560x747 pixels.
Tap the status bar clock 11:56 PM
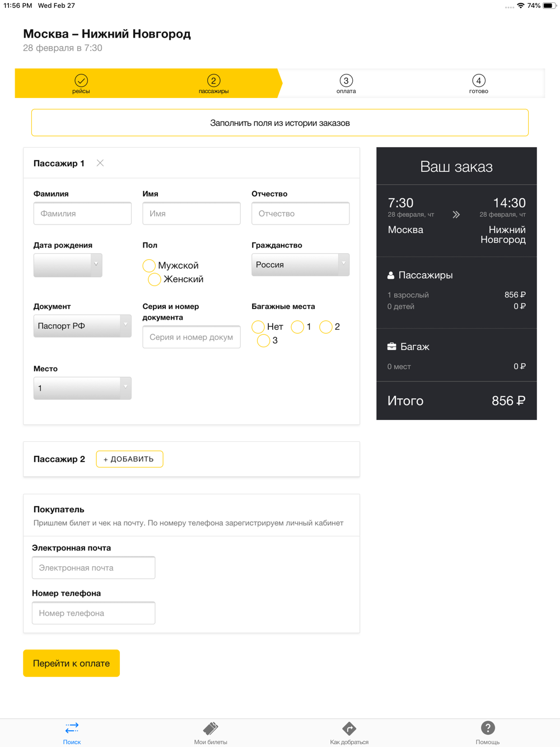click(x=17, y=6)
